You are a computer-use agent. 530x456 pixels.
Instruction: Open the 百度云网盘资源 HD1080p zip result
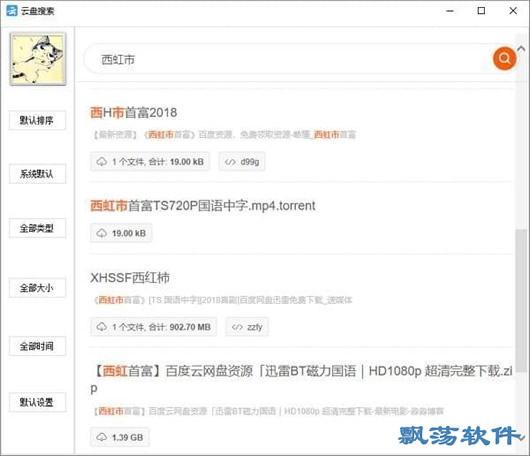[x=303, y=379]
